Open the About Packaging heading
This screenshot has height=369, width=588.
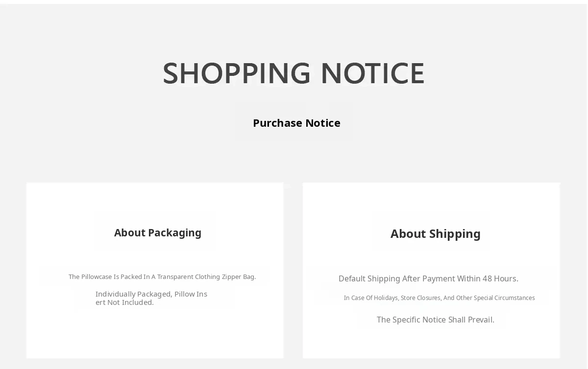158,233
